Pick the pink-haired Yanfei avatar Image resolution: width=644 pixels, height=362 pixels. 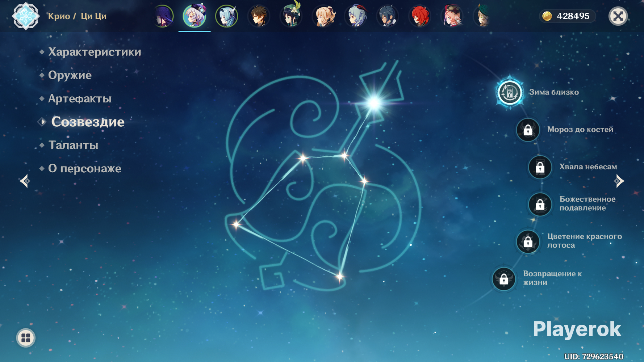click(x=452, y=16)
